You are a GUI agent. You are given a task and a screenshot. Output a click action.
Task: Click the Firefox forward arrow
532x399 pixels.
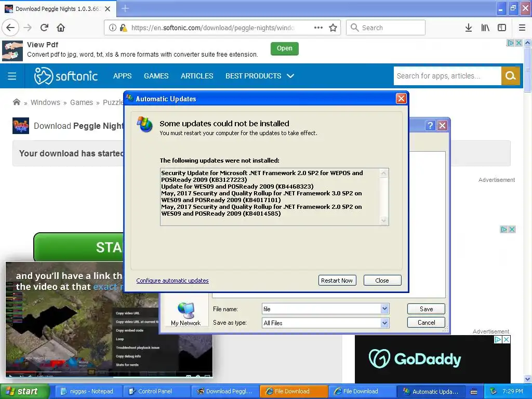(x=28, y=28)
